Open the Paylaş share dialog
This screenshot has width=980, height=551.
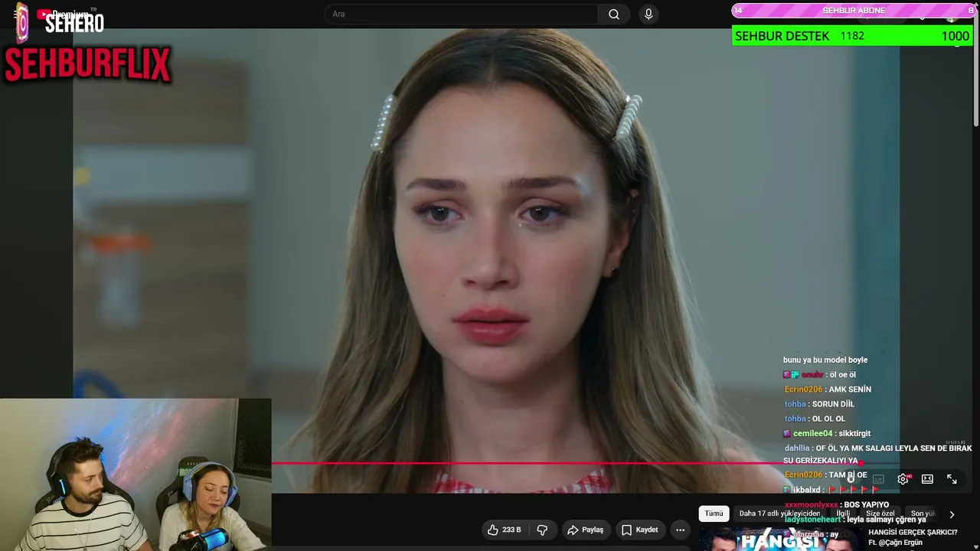point(585,530)
